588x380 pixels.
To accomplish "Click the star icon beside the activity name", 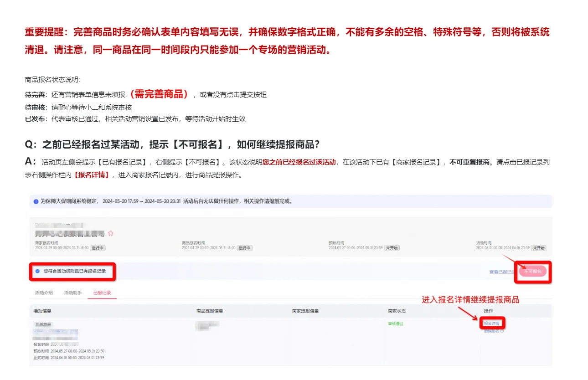I will click(x=111, y=233).
